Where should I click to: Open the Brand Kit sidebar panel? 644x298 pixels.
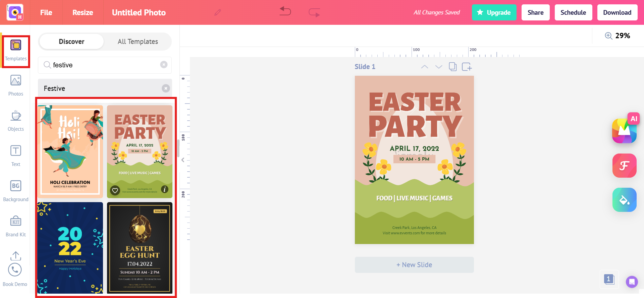(16, 227)
